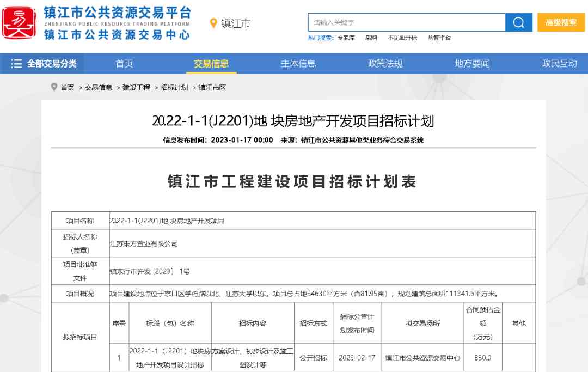Screen dimensions: 588x372
Task: Visit the 政民互动 navigation tab
Action: 559,64
